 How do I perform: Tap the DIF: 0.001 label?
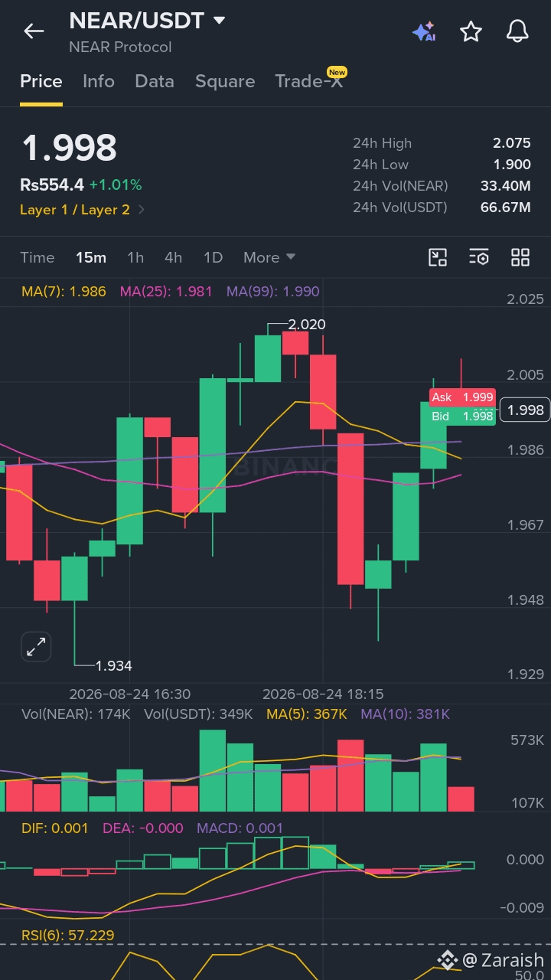coord(54,828)
